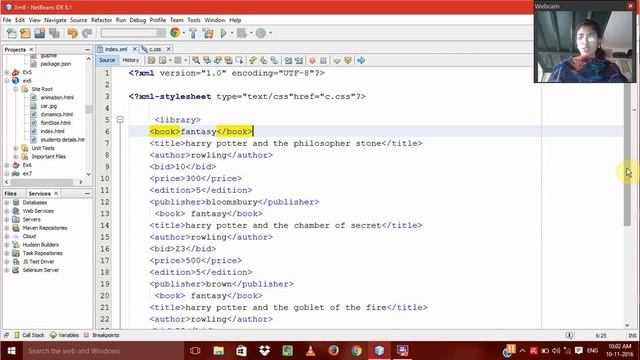Screen dimensions: 640x360
Task: Click the Debug Project toolbar icon
Action: (242, 33)
